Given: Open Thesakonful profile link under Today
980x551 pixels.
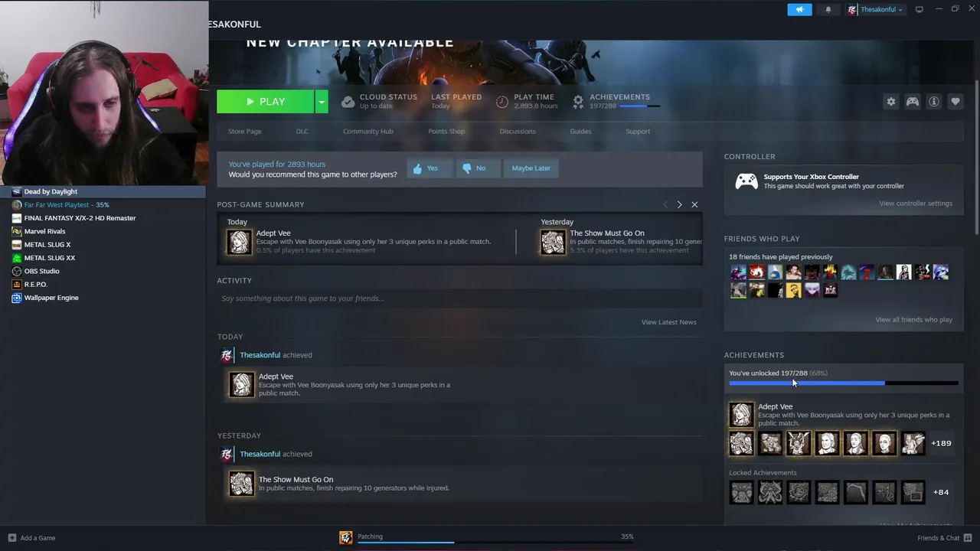Looking at the screenshot, I should (x=260, y=355).
